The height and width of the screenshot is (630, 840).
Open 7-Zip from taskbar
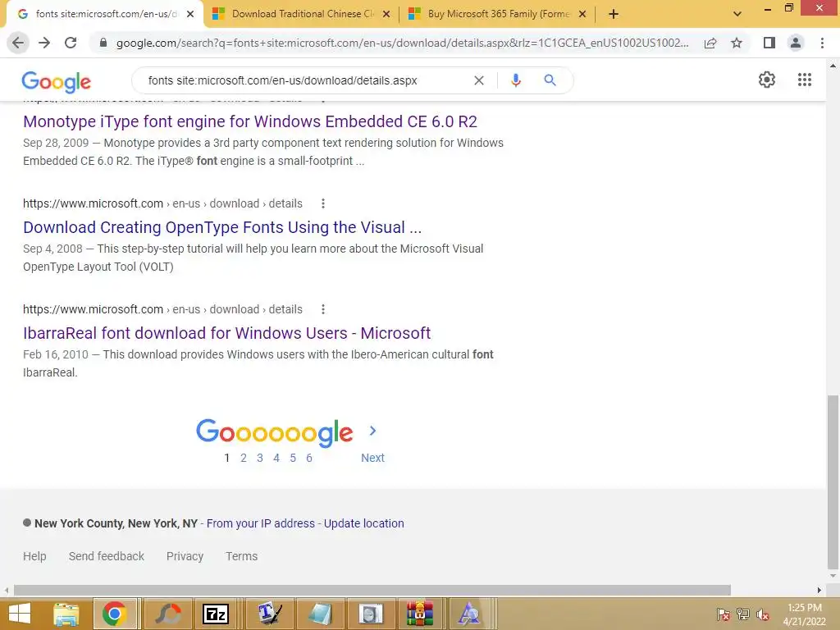(216, 614)
